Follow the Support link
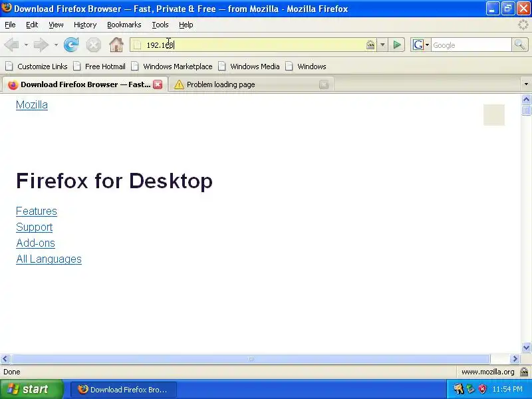 click(x=35, y=227)
